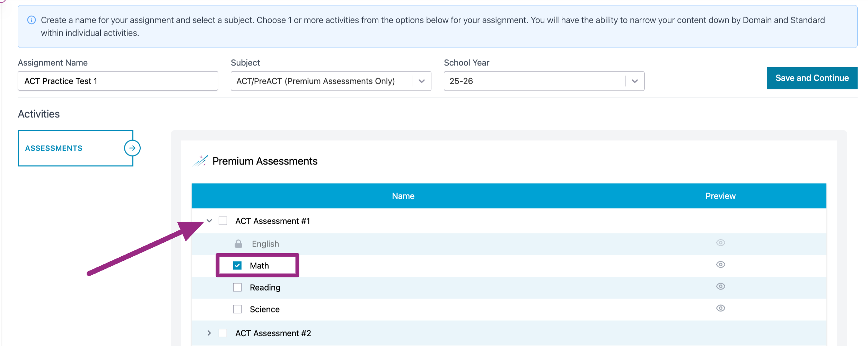
Task: Click the Math row label
Action: coord(259,266)
